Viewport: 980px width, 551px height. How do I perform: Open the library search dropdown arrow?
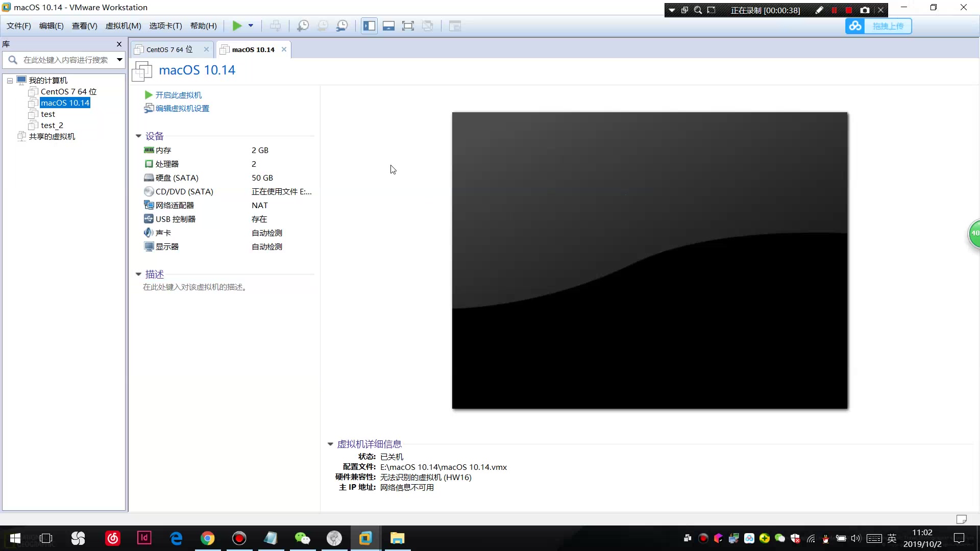[119, 60]
